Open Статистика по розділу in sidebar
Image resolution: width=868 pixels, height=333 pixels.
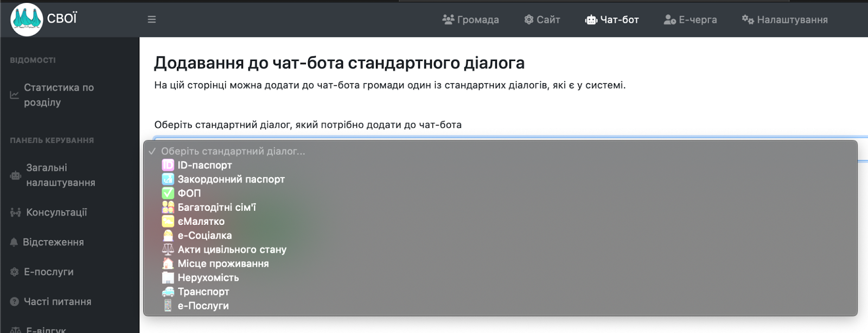59,95
